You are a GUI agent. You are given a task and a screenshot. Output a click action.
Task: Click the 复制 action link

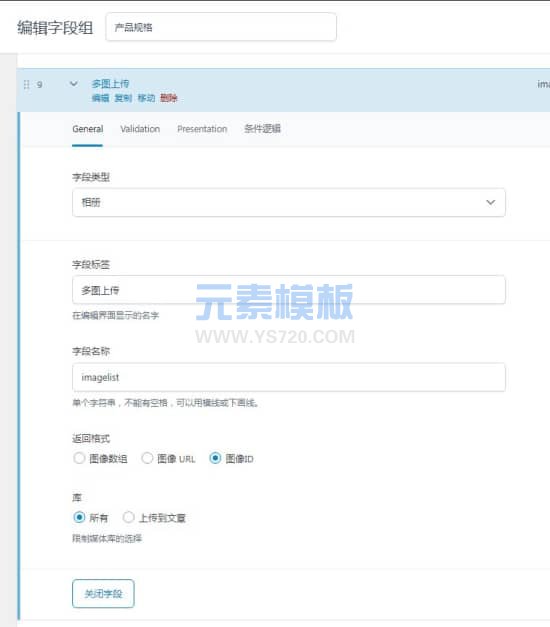(123, 98)
